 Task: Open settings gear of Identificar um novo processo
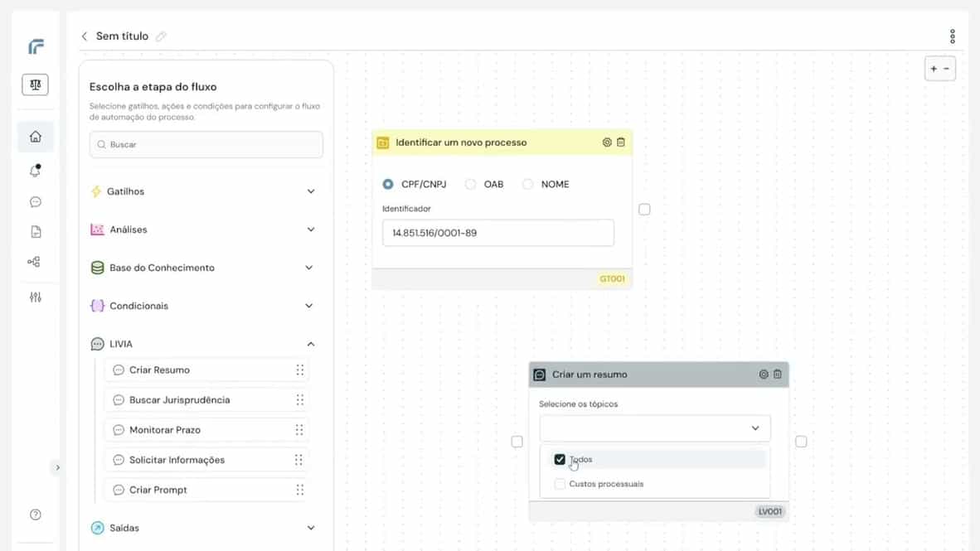coord(607,143)
